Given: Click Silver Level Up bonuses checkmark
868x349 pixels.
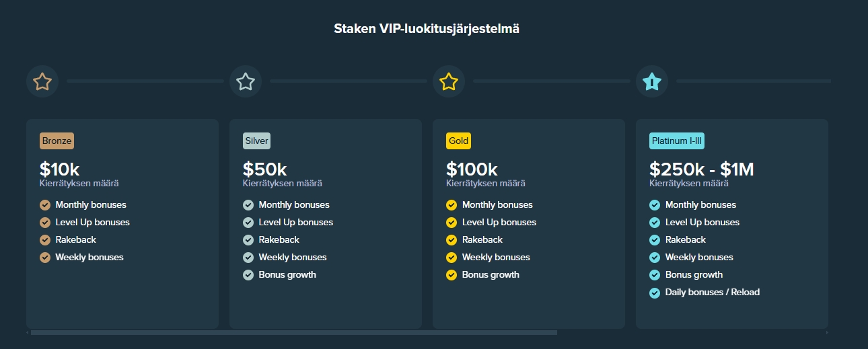Looking at the screenshot, I should [248, 223].
